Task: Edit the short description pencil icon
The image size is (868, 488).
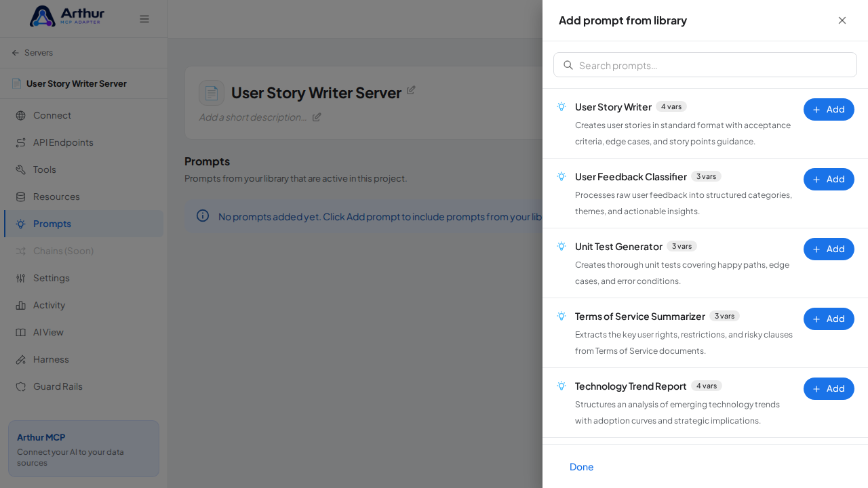Action: point(317,117)
